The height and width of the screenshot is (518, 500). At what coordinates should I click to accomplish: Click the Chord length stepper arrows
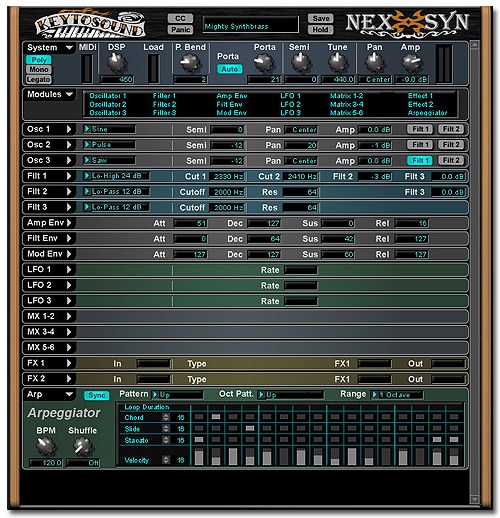(x=166, y=417)
